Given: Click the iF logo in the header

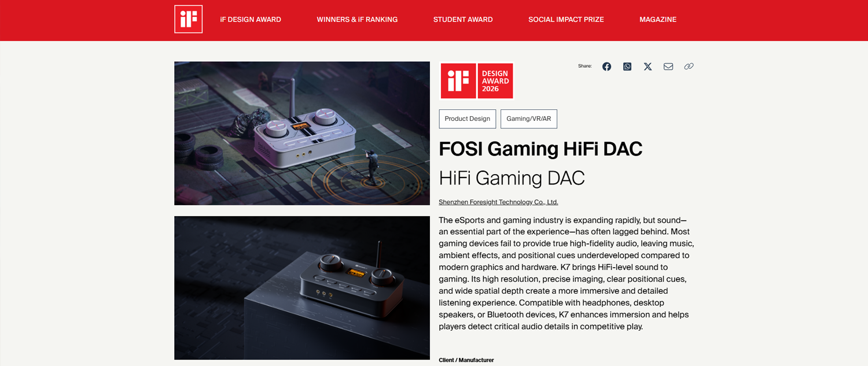Looking at the screenshot, I should pyautogui.click(x=188, y=19).
